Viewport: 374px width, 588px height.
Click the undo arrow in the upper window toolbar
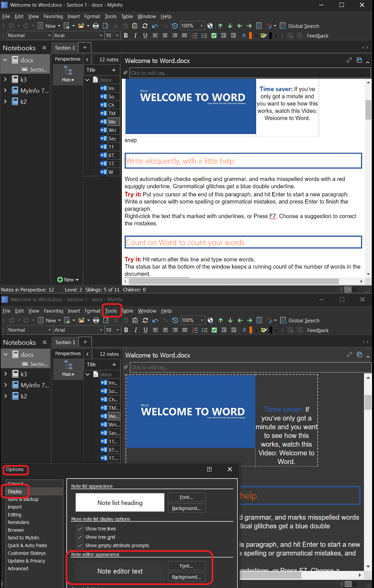coord(155,26)
